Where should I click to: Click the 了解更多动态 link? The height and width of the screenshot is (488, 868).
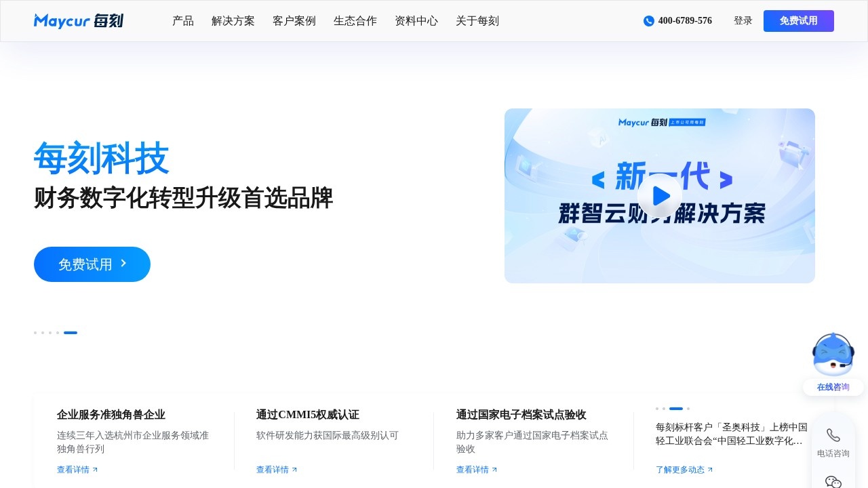click(680, 470)
